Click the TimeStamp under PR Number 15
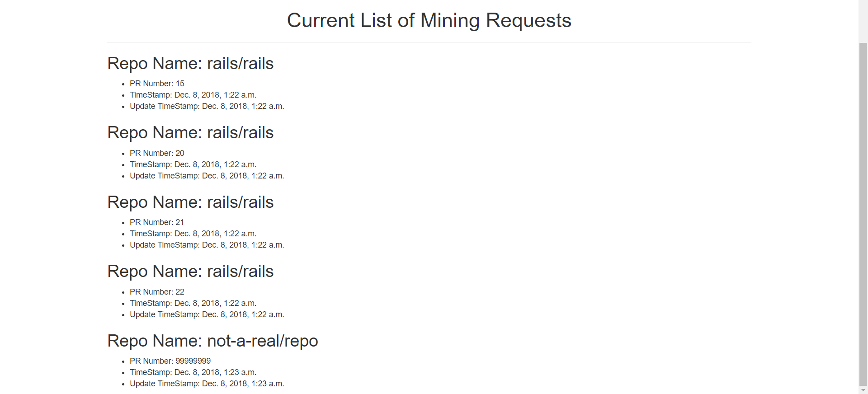Screen dimensions: 868x394 193,95
